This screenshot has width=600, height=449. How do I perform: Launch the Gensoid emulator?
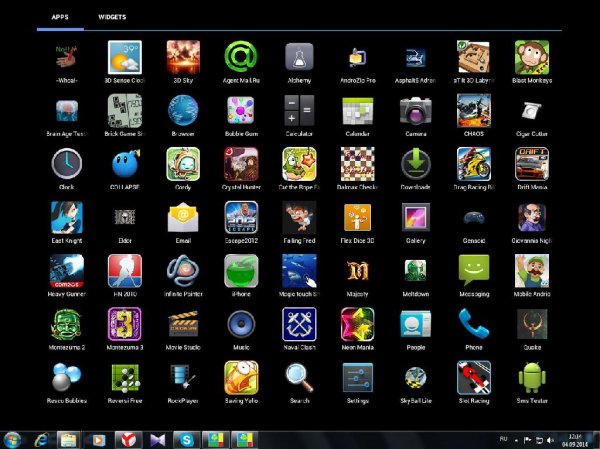[474, 218]
